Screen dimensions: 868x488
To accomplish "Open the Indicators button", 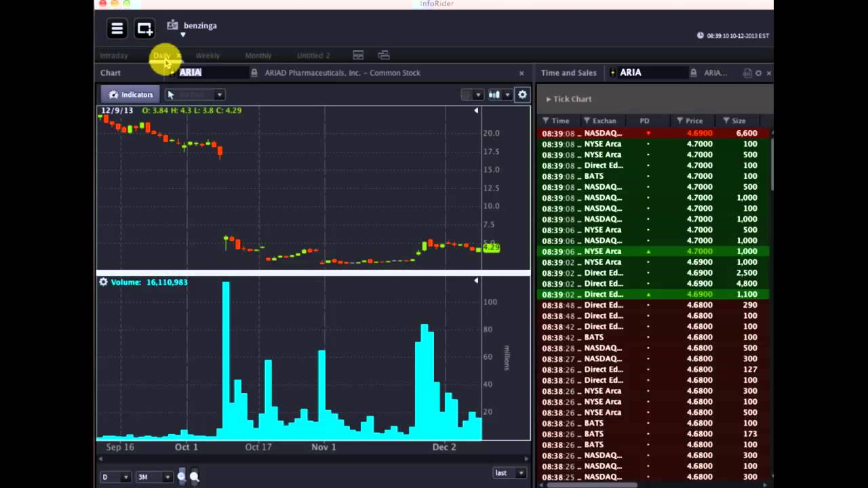I will pyautogui.click(x=131, y=95).
